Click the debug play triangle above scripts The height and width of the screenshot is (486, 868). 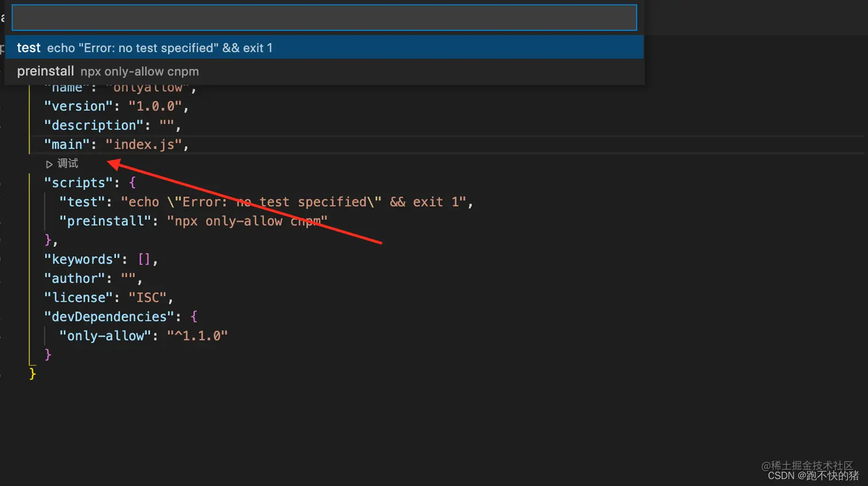[x=49, y=164]
